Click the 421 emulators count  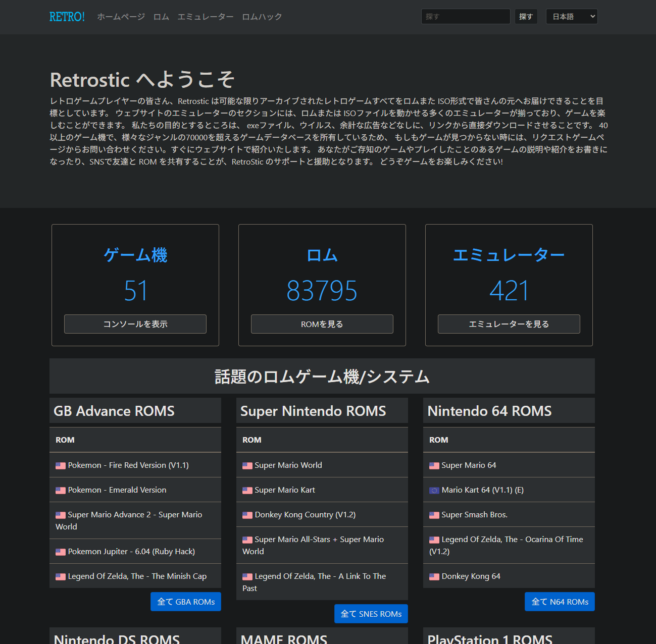[509, 291]
